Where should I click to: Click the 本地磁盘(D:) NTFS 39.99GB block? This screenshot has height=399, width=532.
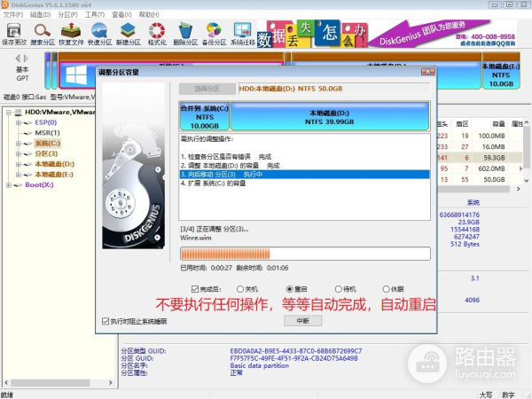pyautogui.click(x=330, y=116)
